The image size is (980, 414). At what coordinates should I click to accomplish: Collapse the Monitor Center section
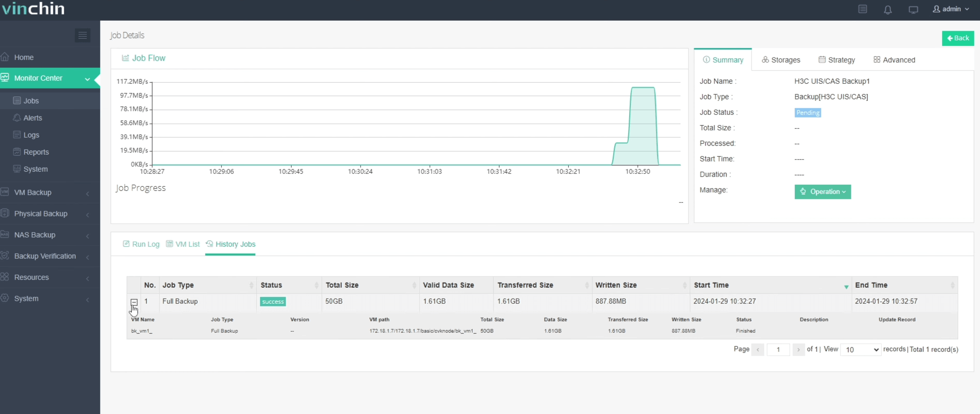tap(50, 78)
